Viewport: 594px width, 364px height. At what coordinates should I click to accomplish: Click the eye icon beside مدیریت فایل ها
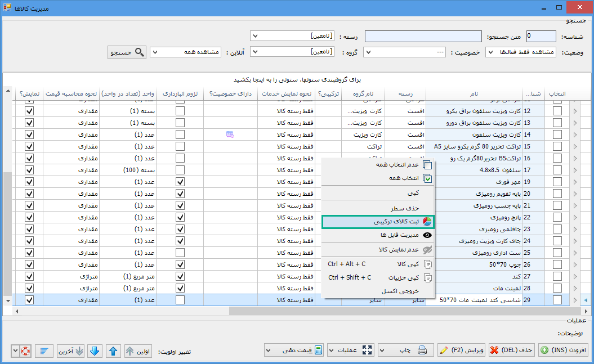(427, 235)
